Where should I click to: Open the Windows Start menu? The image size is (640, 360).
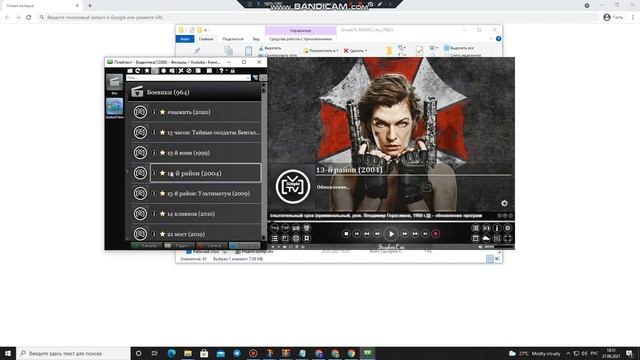8,353
